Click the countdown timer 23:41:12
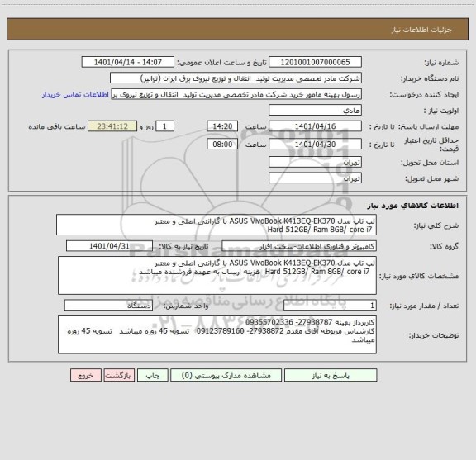Viewport: 476px width, 460px height. click(x=112, y=126)
